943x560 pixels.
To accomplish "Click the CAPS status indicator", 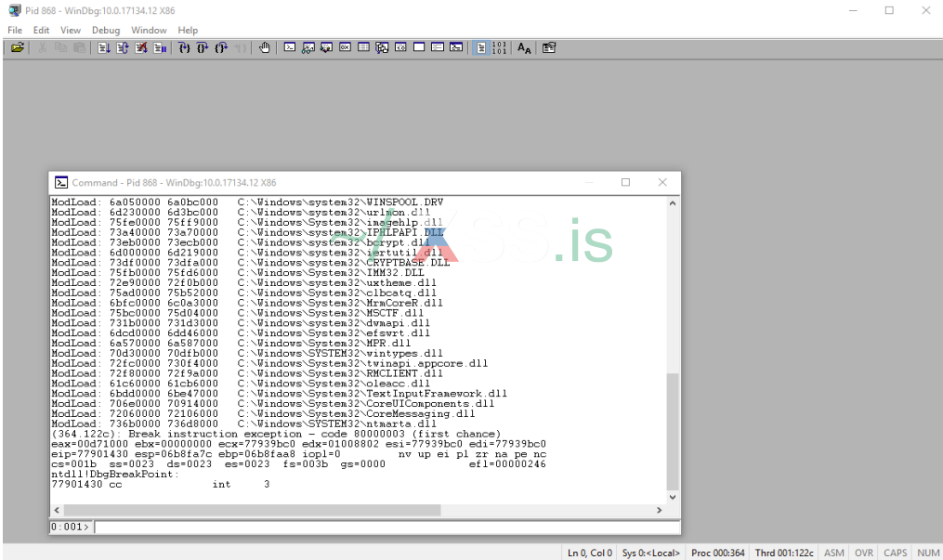I will pos(895,553).
